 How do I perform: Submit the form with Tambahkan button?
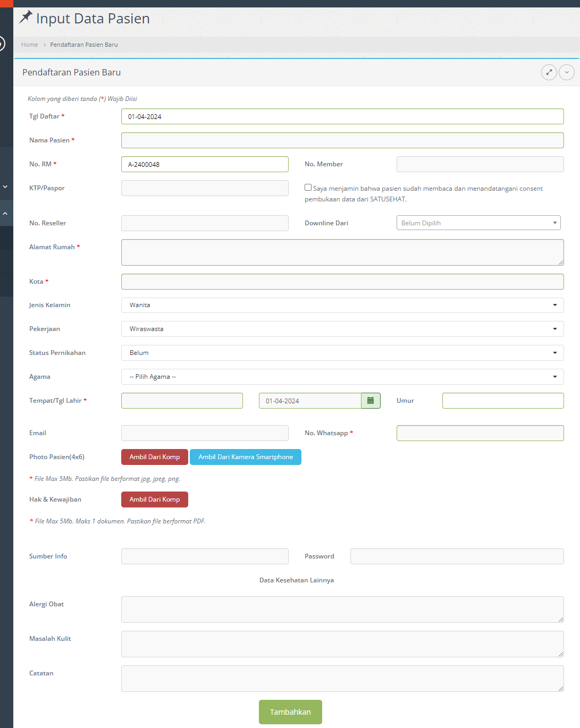tap(290, 712)
